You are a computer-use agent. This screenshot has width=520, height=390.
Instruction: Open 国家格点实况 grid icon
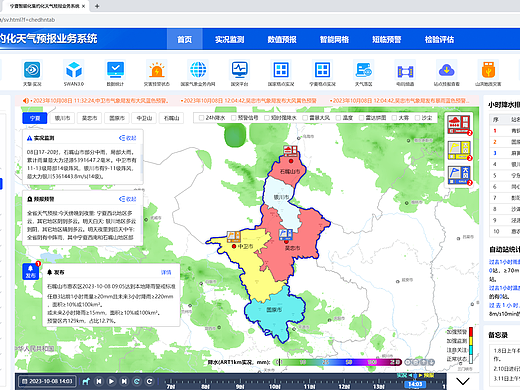click(281, 70)
